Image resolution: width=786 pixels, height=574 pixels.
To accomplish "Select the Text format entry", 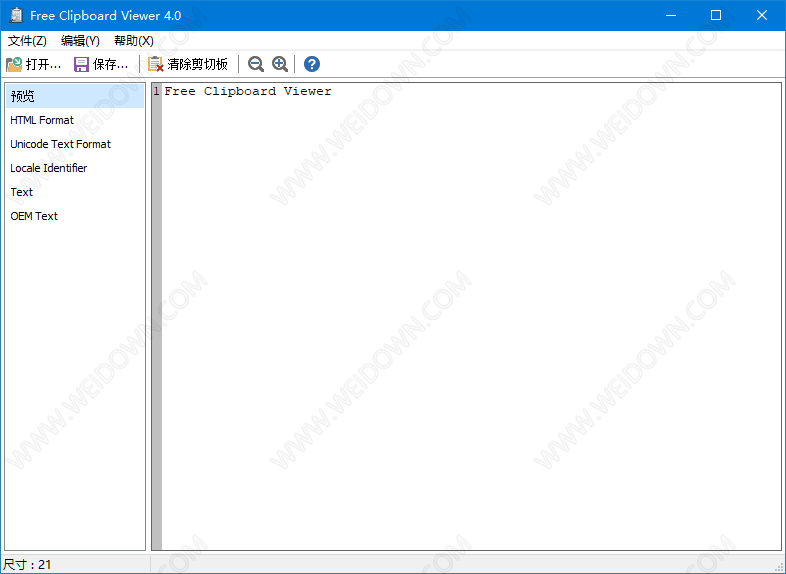I will 75,192.
